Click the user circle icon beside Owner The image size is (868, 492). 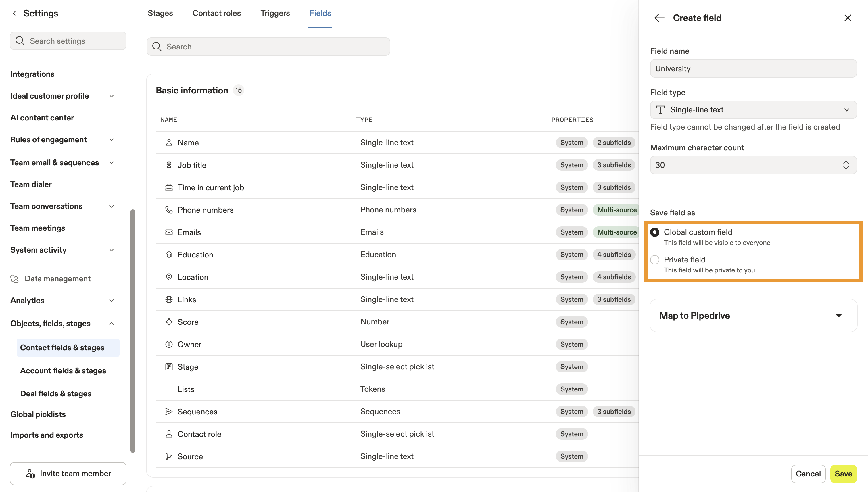(x=169, y=344)
